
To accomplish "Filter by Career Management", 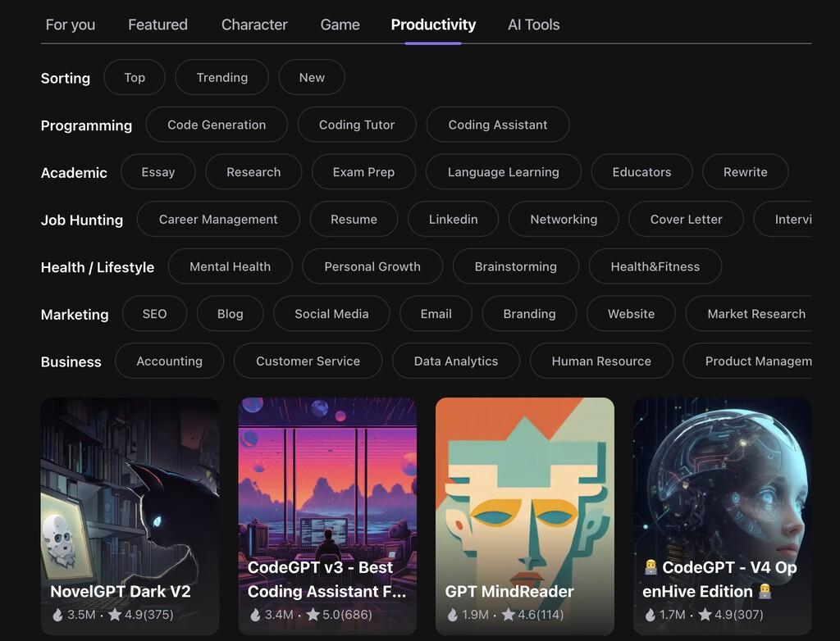I will click(x=218, y=219).
